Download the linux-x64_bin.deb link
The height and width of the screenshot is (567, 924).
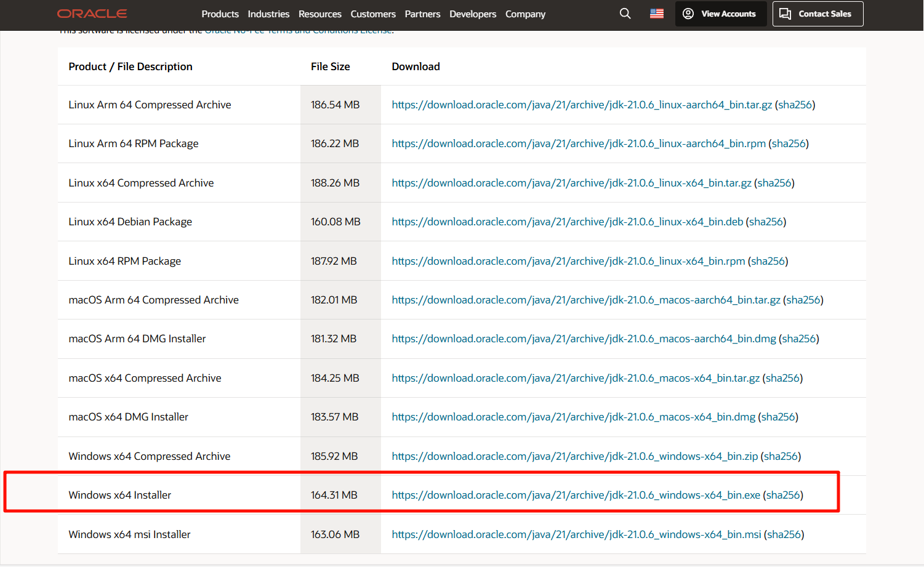568,222
